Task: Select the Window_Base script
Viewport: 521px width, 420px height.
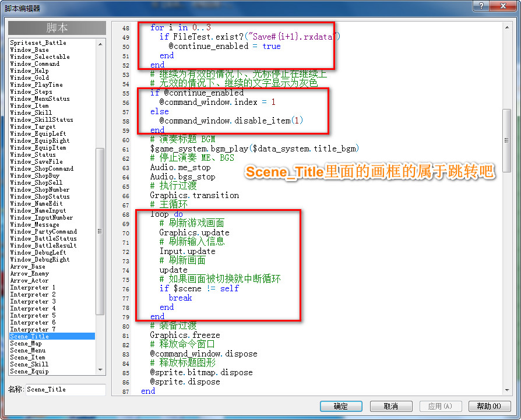Action: pyautogui.click(x=30, y=50)
